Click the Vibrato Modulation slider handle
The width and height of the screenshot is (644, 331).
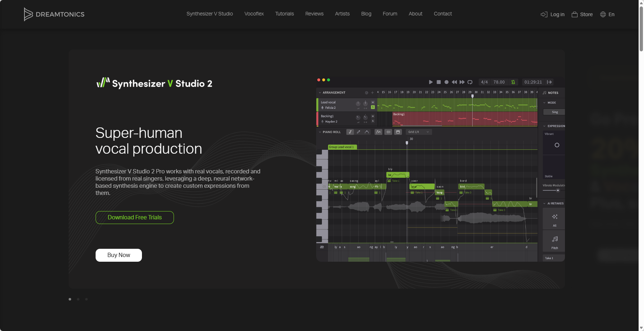558,191
